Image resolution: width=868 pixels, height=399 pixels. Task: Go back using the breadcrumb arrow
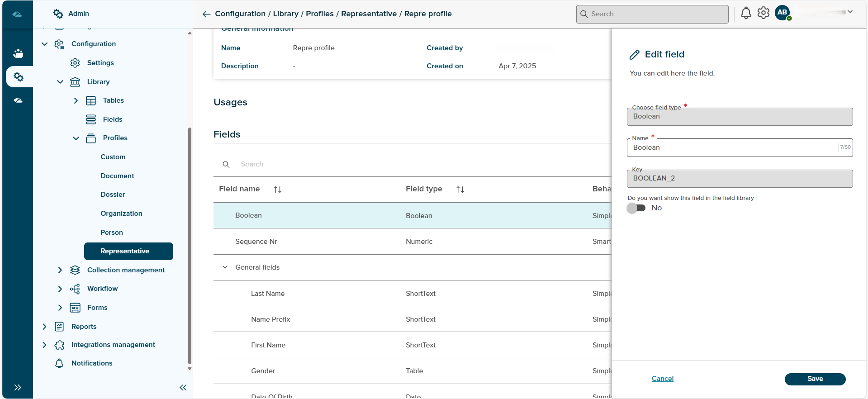tap(206, 14)
